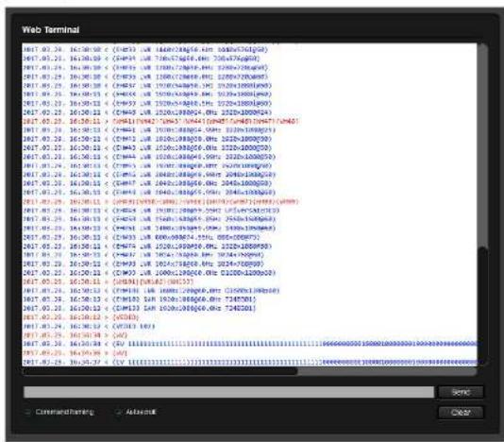Select the blue "(VIDEO" response line

(x=89, y=326)
